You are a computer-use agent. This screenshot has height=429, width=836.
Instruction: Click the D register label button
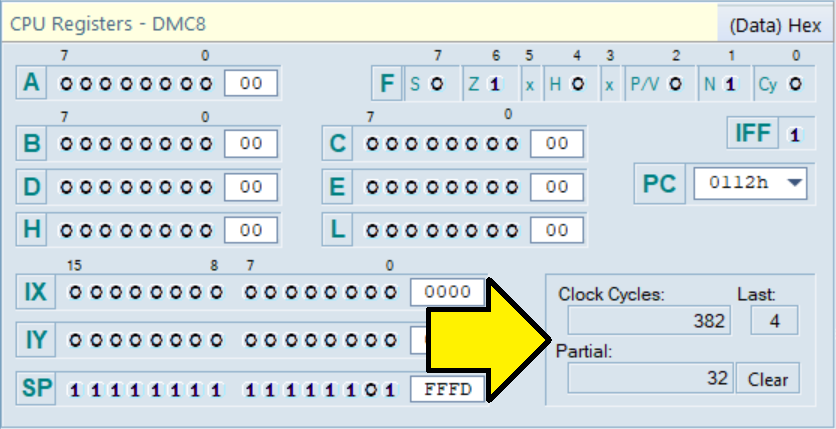point(31,187)
